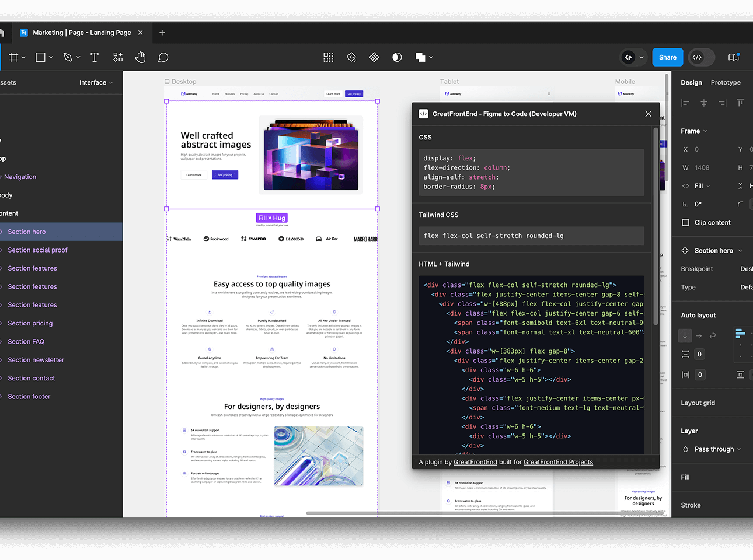Toggle the dark mode contrast icon
Image resolution: width=753 pixels, height=560 pixels.
397,57
